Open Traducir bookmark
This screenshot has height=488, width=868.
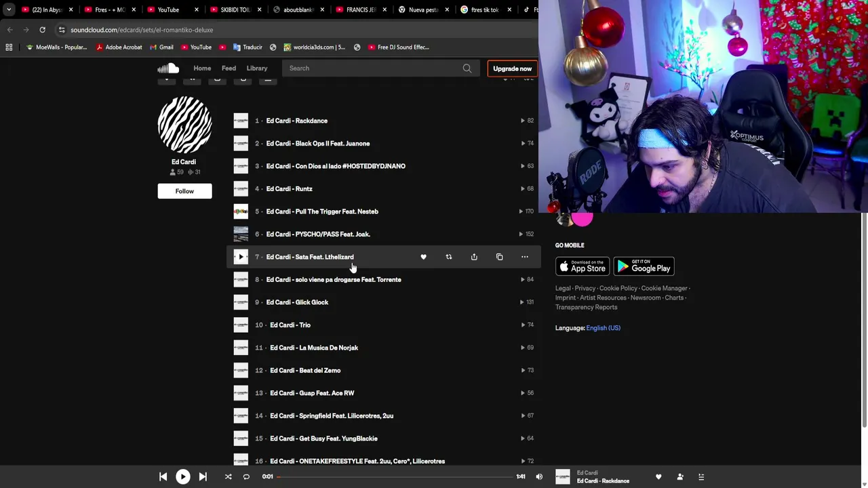tap(248, 47)
